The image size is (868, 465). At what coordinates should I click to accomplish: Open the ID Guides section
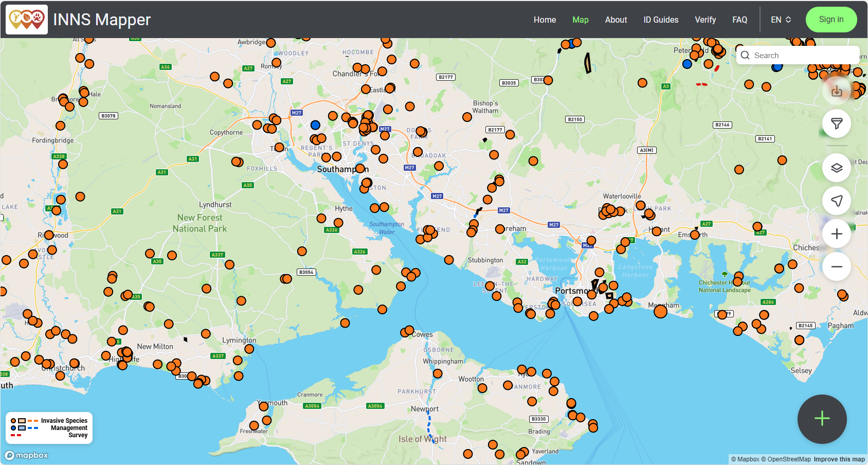(661, 20)
